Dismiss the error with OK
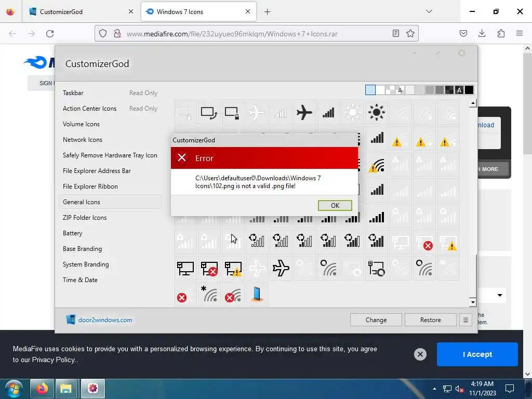532x399 pixels. 335,205
